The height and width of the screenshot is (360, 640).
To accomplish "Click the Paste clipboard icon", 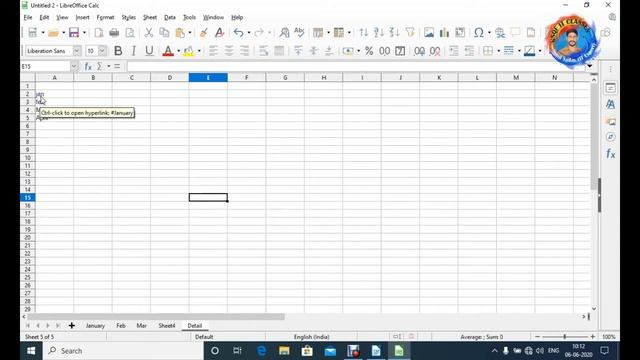I will click(x=180, y=33).
